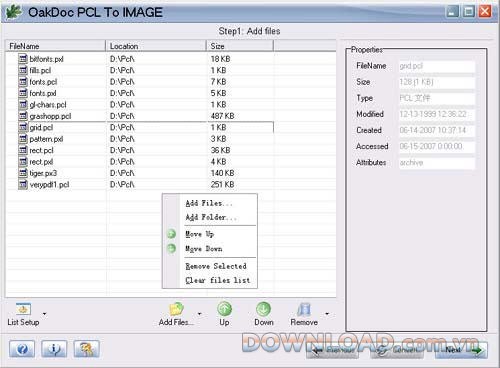Click the Add Files folder icon
Screen dimensions: 500x368
[x=176, y=309]
